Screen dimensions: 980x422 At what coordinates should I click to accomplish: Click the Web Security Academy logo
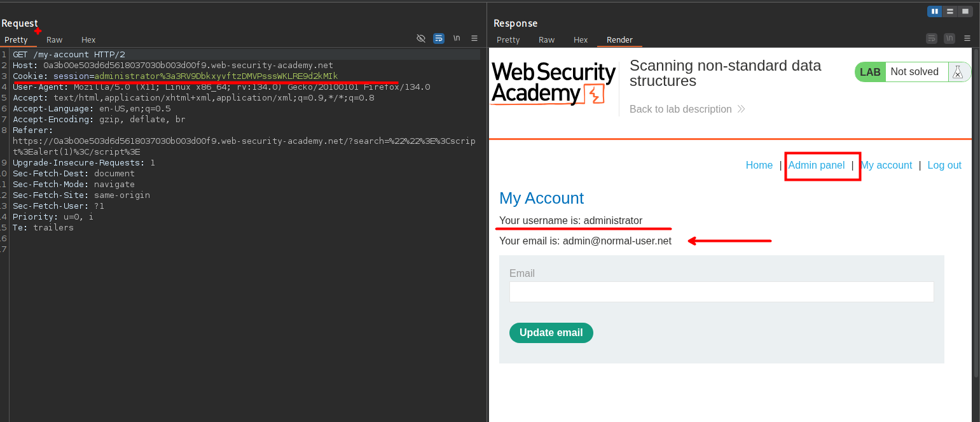click(553, 83)
